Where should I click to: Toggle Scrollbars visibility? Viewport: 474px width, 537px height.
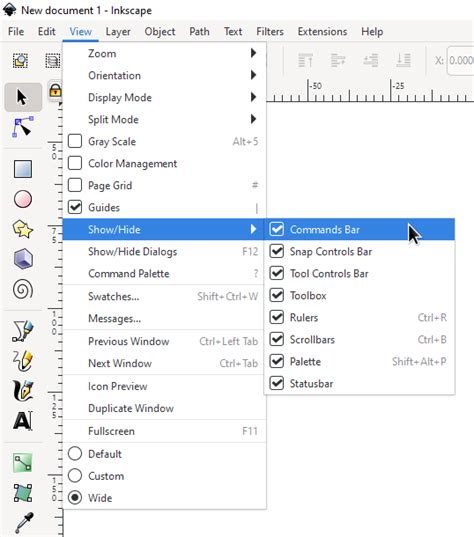point(276,339)
